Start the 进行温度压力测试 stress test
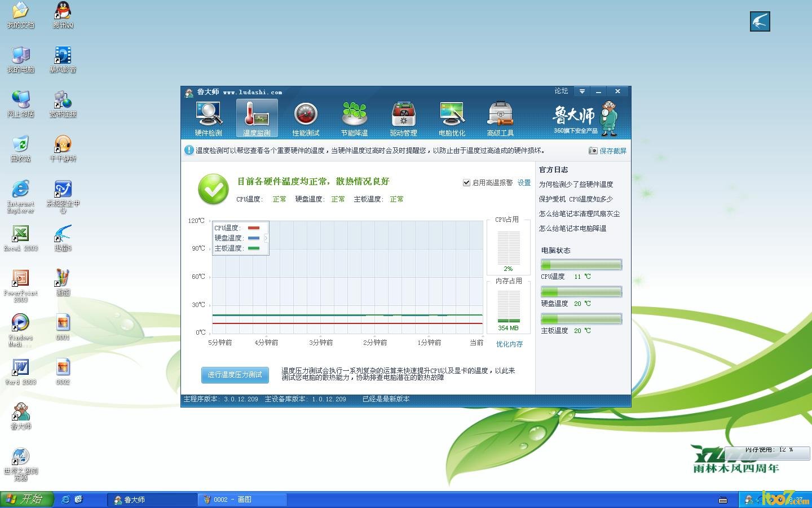Screen dimensions: 812x508 (235, 375)
